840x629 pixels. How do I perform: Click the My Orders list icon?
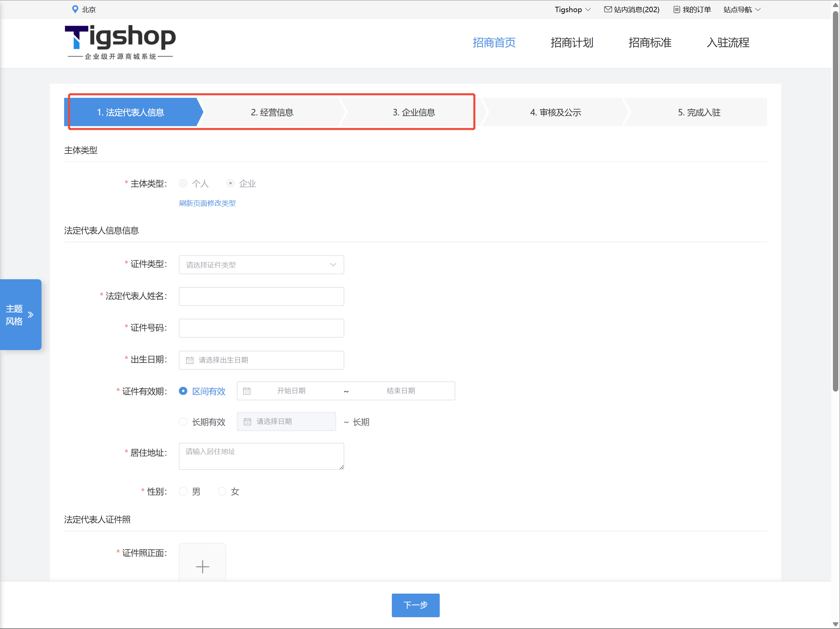click(676, 9)
